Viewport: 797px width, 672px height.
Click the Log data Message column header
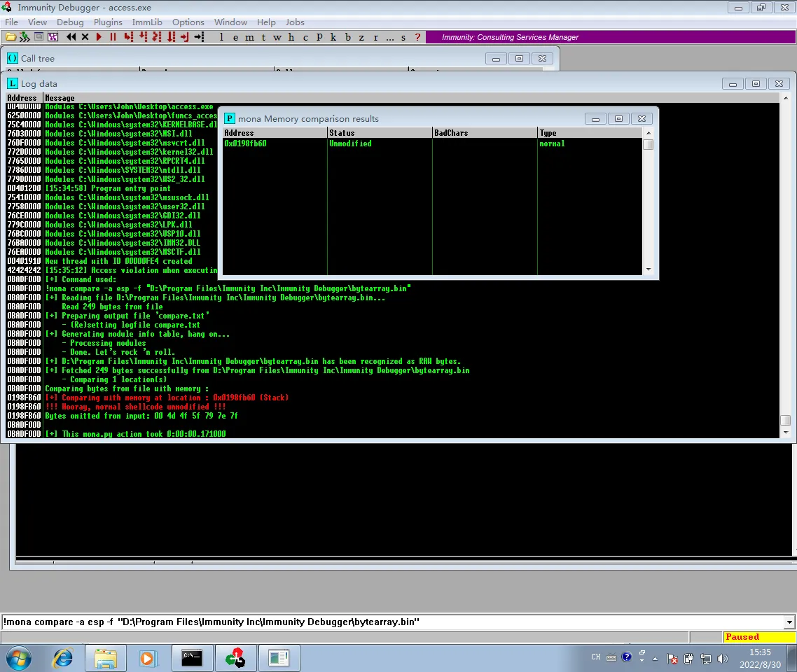(x=411, y=98)
